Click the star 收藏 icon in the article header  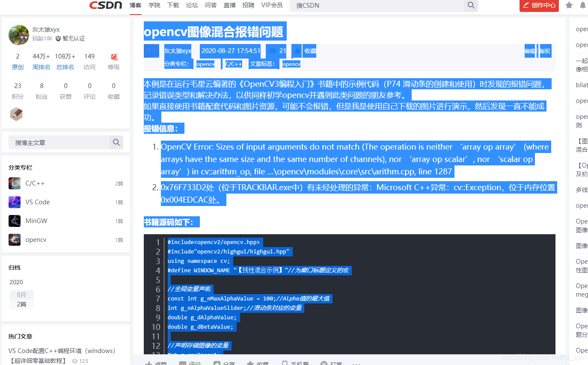(x=297, y=51)
